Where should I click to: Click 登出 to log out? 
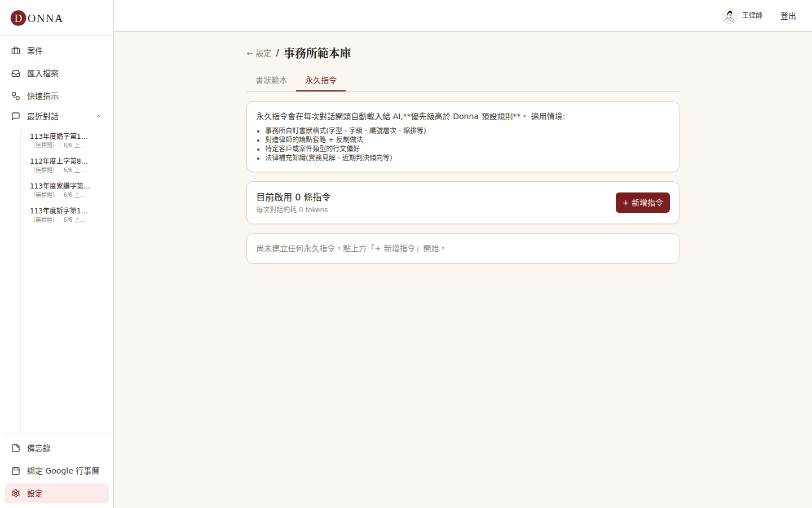(788, 16)
